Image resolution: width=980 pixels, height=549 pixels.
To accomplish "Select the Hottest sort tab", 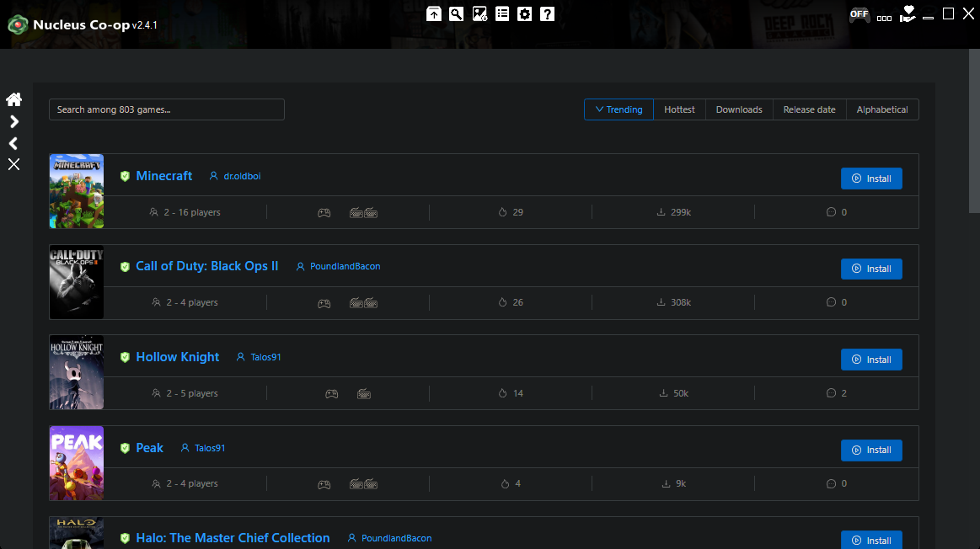I will 679,109.
